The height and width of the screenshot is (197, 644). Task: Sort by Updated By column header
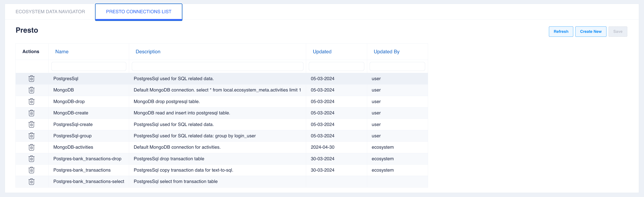pyautogui.click(x=386, y=52)
